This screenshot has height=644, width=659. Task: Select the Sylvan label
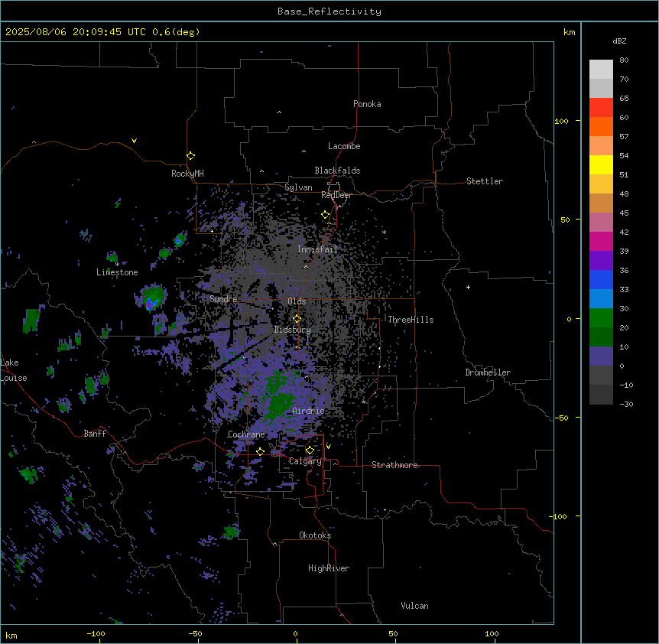click(x=298, y=187)
